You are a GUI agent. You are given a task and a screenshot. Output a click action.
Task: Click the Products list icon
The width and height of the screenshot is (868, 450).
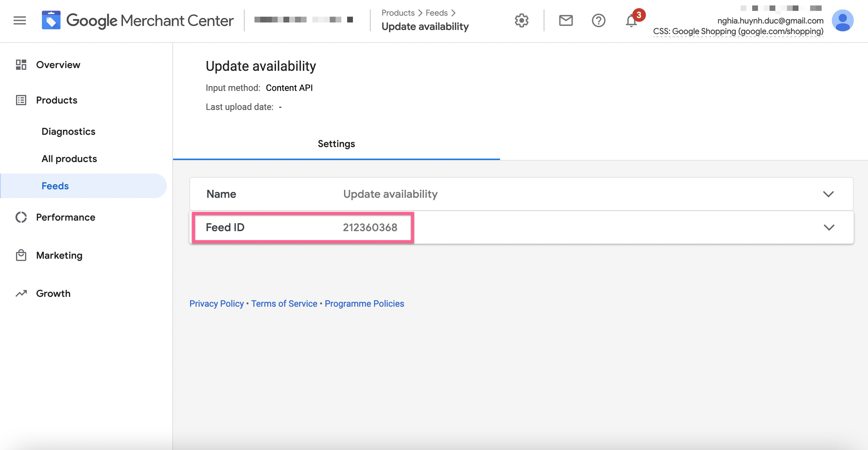coord(21,100)
